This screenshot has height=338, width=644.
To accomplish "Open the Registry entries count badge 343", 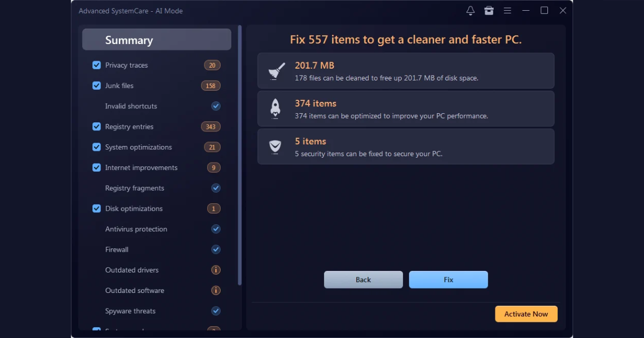I will pos(211,127).
